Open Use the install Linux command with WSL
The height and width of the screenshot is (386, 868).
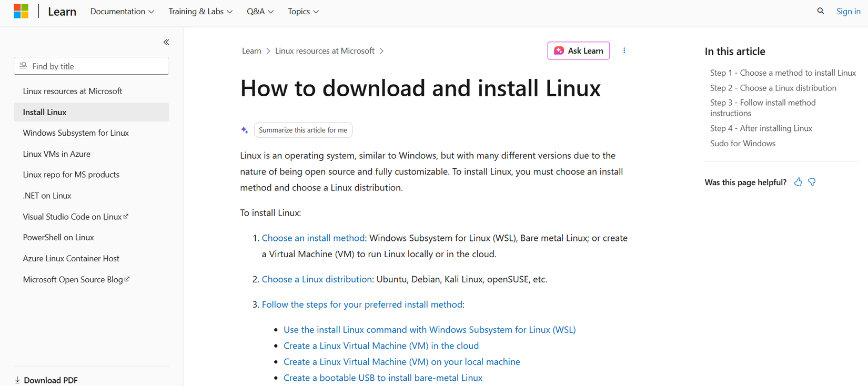(x=429, y=330)
